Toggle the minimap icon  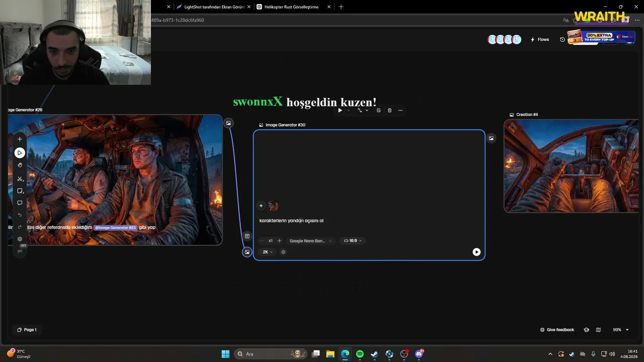(x=598, y=330)
